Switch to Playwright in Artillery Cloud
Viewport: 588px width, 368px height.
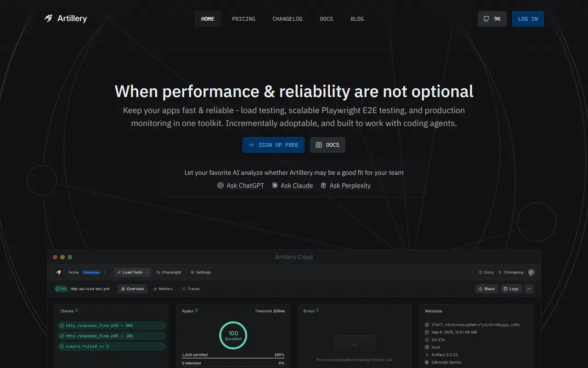[169, 272]
